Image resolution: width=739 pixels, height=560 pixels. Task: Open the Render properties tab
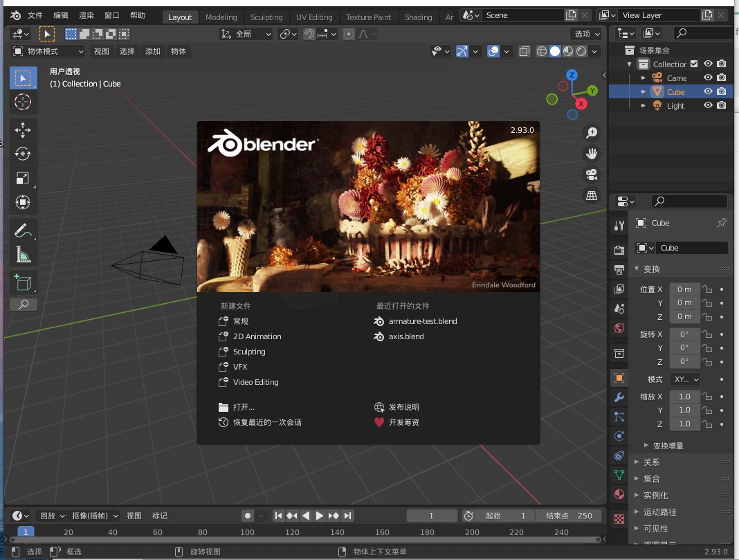click(619, 250)
